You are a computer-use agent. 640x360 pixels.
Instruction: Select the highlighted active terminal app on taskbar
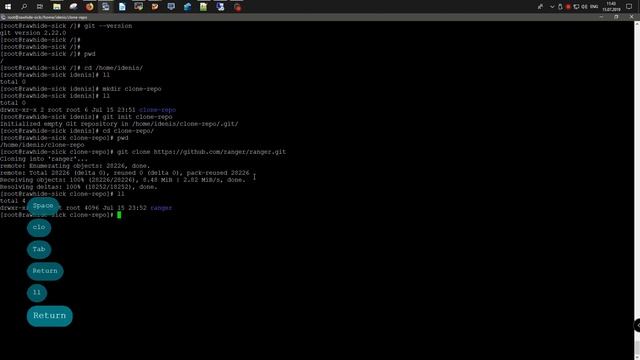pyautogui.click(x=106, y=7)
